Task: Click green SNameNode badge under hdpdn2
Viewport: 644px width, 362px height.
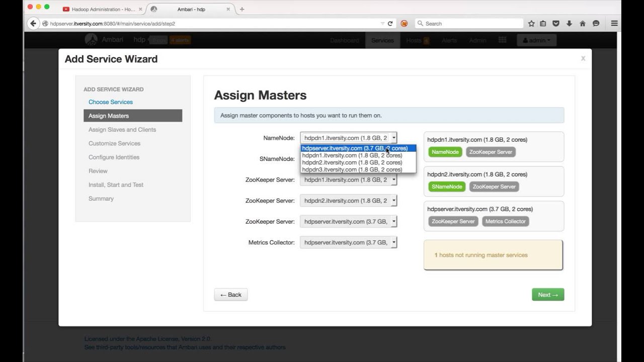Action: 447,187
